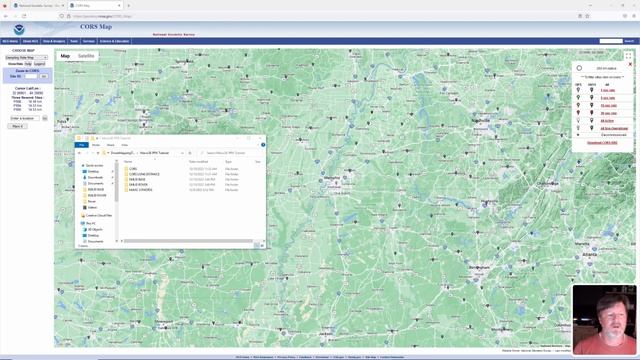Screen dimensions: 640x360
Task: Toggle fullscreen view of the map
Action: coord(628,56)
